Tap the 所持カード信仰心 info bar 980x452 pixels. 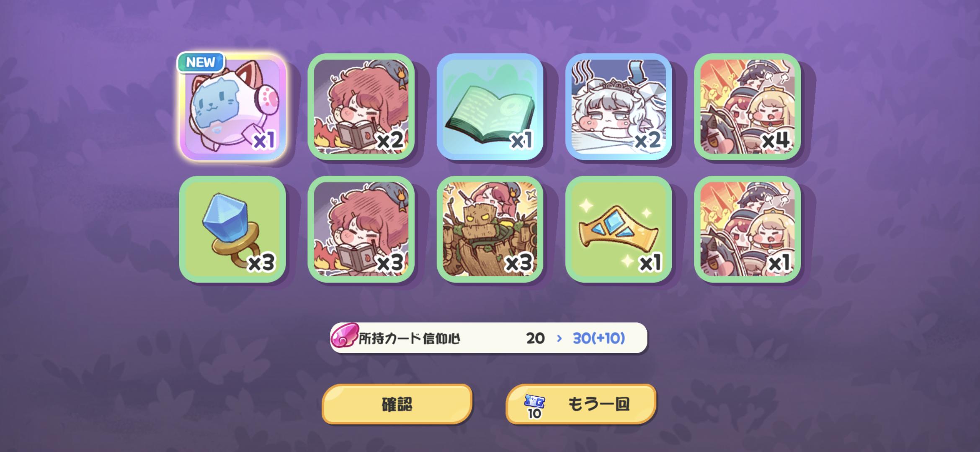click(x=489, y=338)
